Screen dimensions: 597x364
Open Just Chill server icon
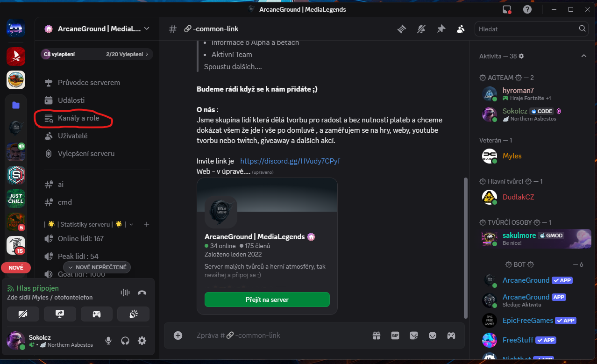coord(16,199)
